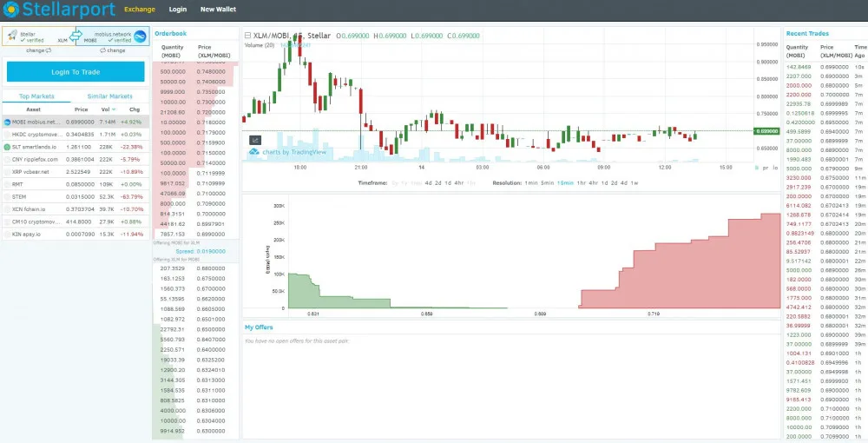This screenshot has width=868, height=443.
Task: Collapse the XLM/MOBI chart legend box
Action: [x=249, y=36]
